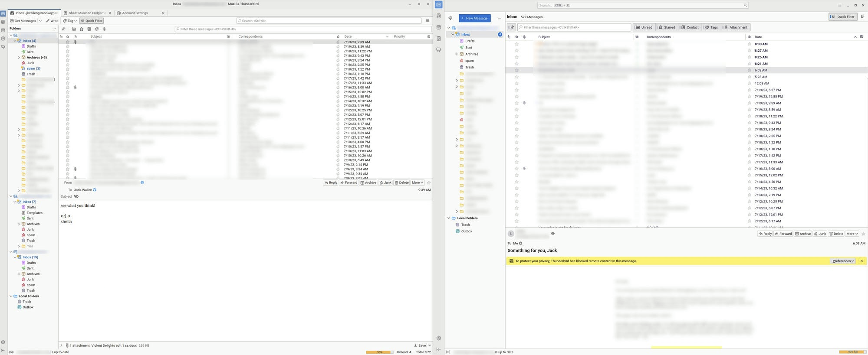Click Delete in right window message header

click(836, 234)
